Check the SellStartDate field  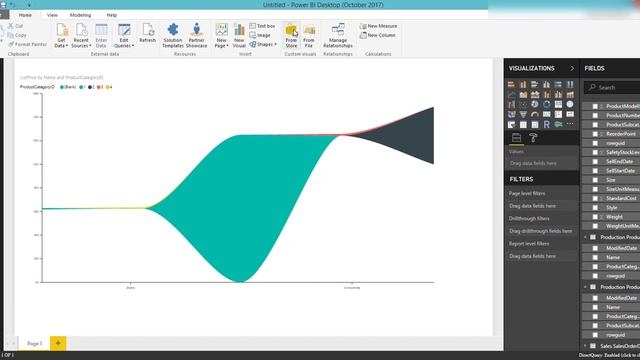point(595,171)
